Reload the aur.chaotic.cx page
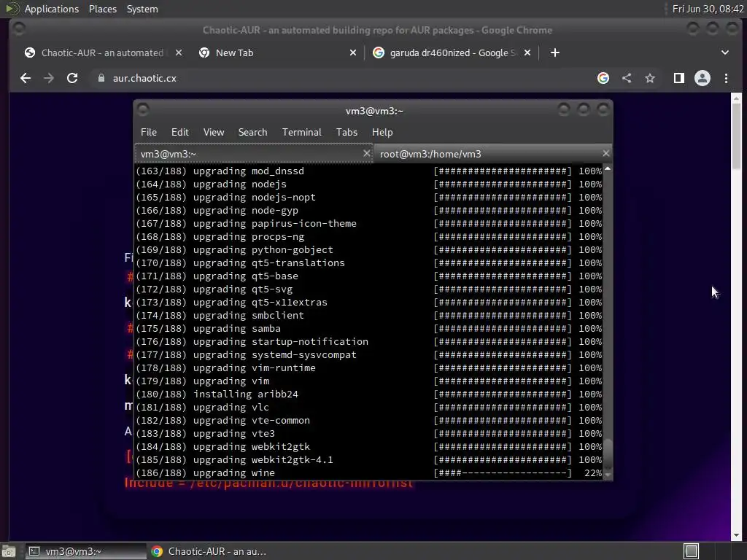The image size is (747, 560). pyautogui.click(x=72, y=78)
